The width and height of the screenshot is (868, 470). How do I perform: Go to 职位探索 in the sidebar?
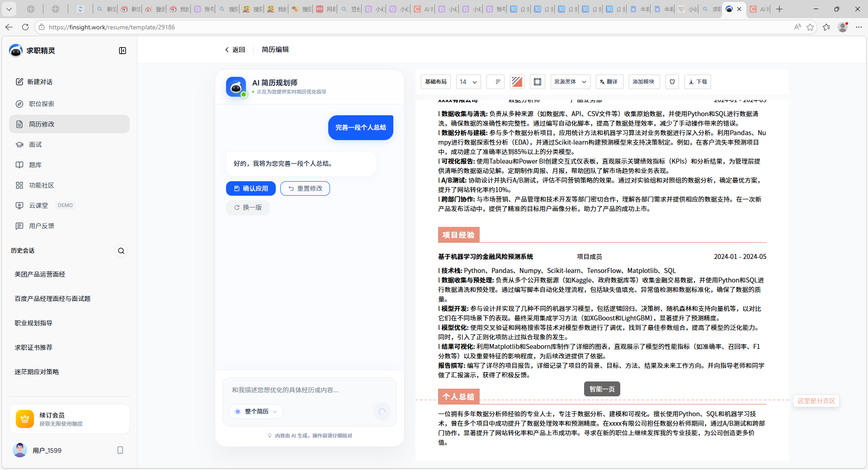[69, 104]
